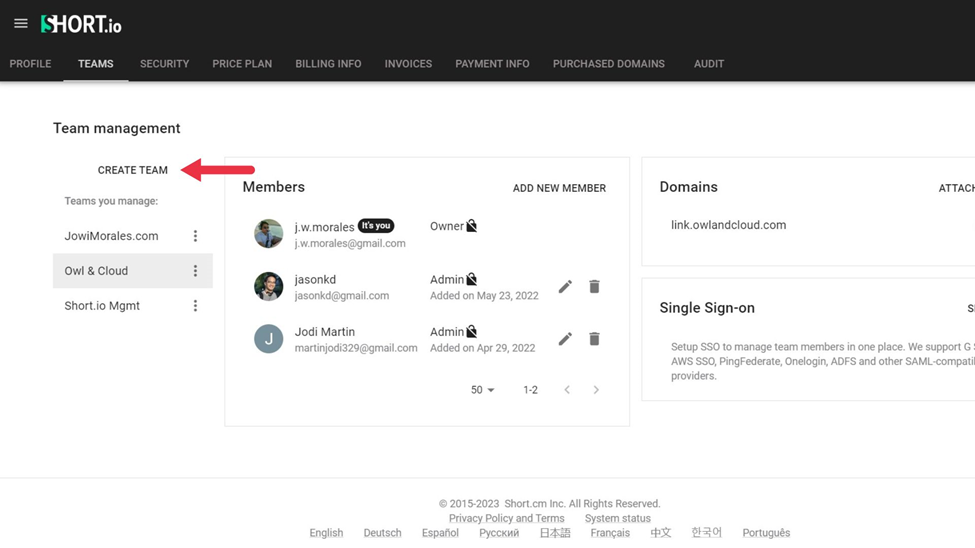Image resolution: width=975 pixels, height=548 pixels.
Task: Click the Attach button in Domains panel
Action: [x=956, y=188]
